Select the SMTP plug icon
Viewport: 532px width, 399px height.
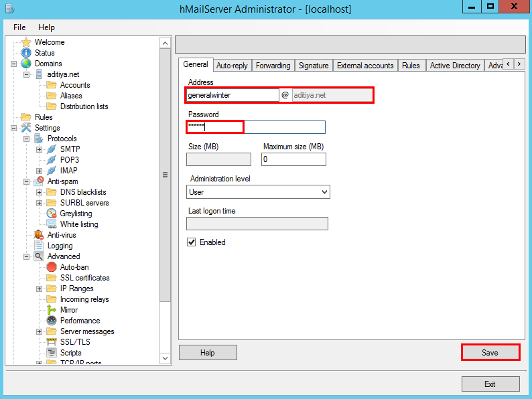[52, 149]
